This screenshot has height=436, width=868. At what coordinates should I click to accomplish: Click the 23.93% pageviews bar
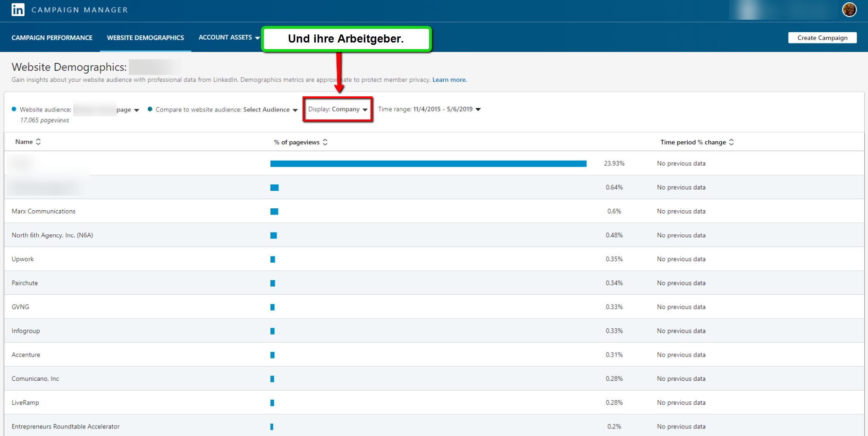click(x=428, y=163)
